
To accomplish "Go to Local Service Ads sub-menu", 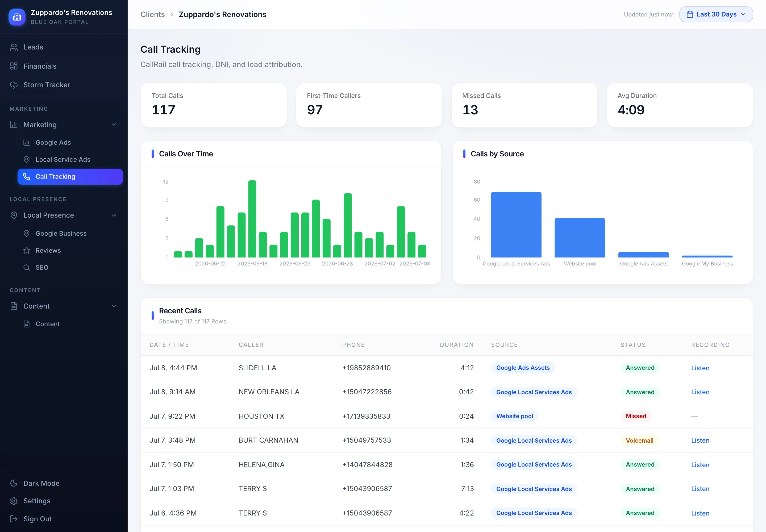I will [x=70, y=160].
